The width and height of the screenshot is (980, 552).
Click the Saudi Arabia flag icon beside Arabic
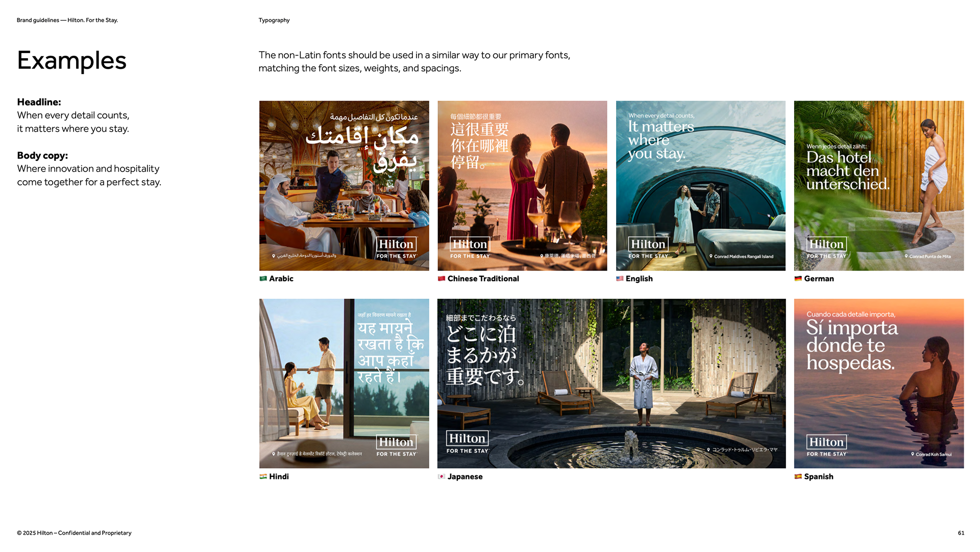(x=263, y=279)
